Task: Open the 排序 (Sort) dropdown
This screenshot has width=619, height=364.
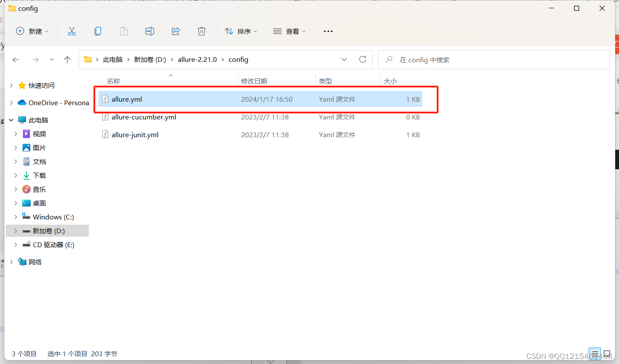Action: 241,31
